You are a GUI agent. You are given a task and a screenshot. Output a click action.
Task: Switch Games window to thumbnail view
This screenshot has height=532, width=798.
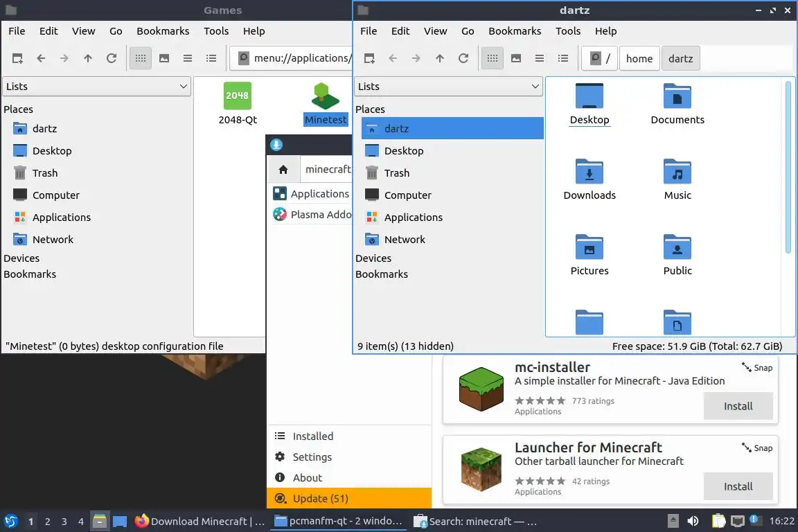click(x=164, y=58)
